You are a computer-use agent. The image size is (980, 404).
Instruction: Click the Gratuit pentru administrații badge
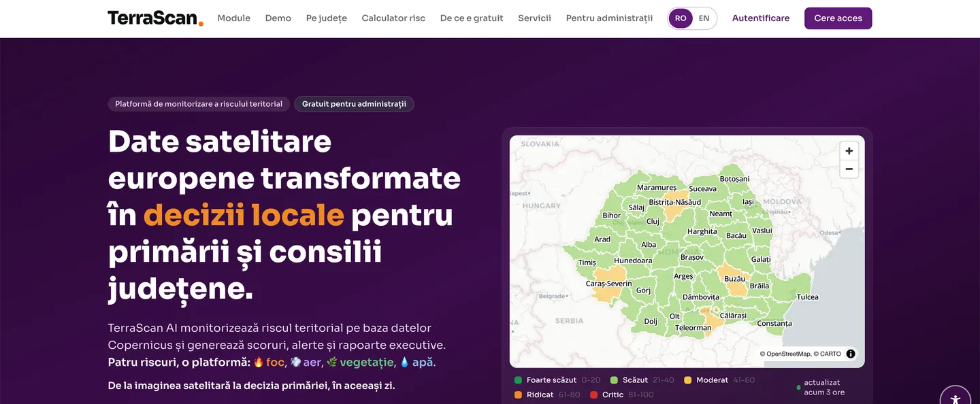354,104
